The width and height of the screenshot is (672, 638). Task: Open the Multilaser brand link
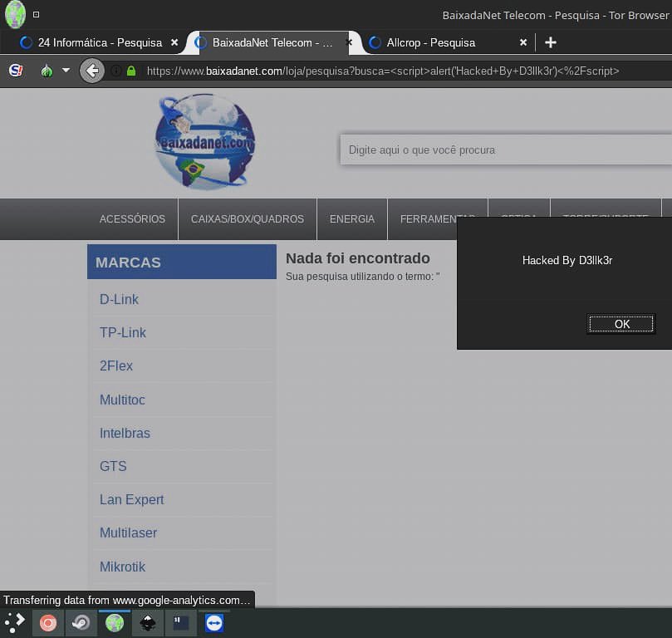[128, 533]
